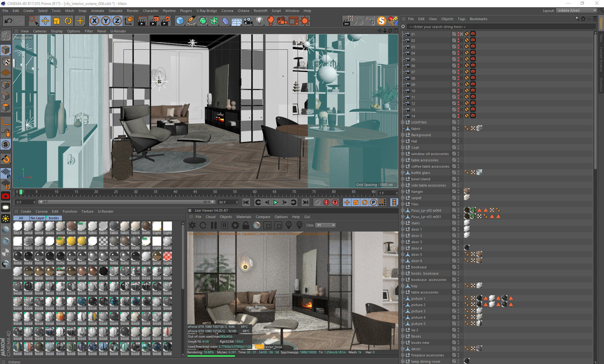
Task: Click the Live Viewer render region R icon
Action: (x=225, y=225)
